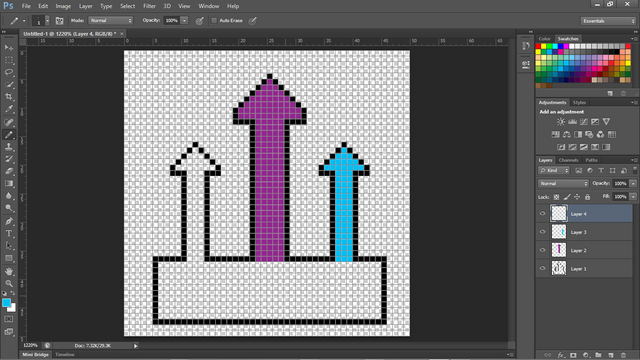This screenshot has height=360, width=640.
Task: Add a layer style (fx)
Action: (561, 355)
